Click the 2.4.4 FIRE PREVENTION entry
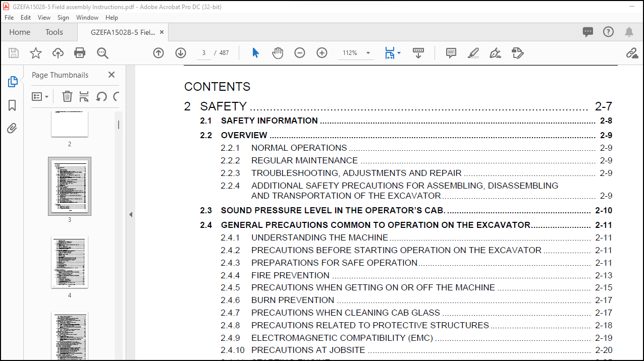Screen dimensions: 644x361 (416, 275)
